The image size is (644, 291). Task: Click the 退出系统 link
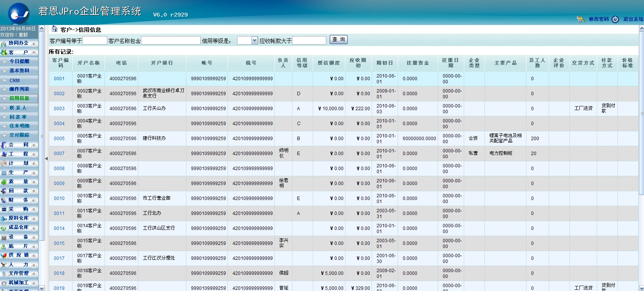click(633, 19)
